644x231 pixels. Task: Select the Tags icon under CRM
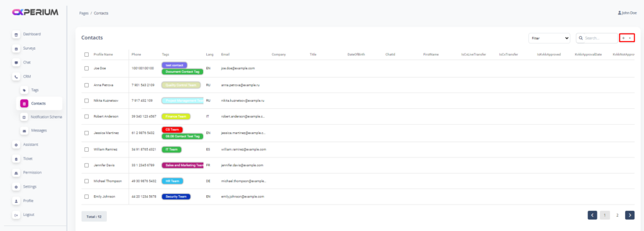click(x=25, y=90)
